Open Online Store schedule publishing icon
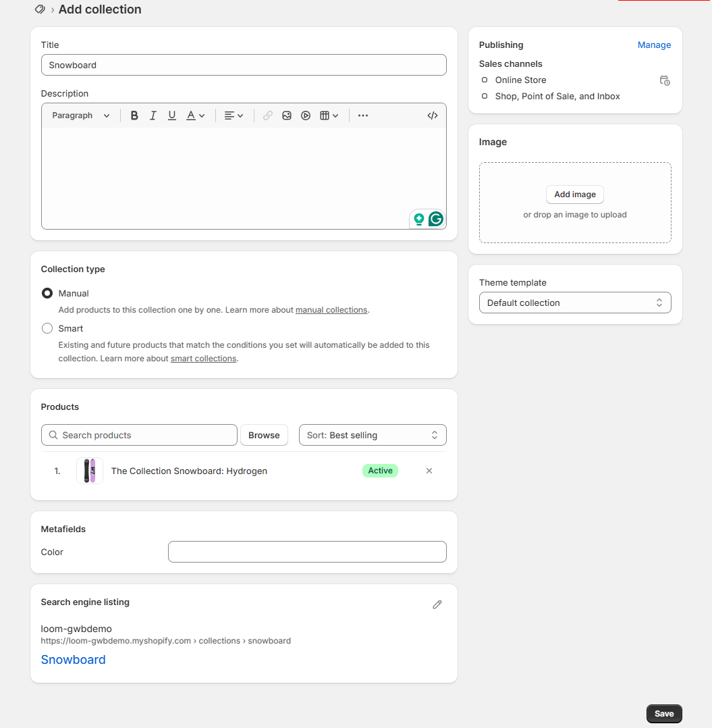The height and width of the screenshot is (728, 712). (665, 80)
